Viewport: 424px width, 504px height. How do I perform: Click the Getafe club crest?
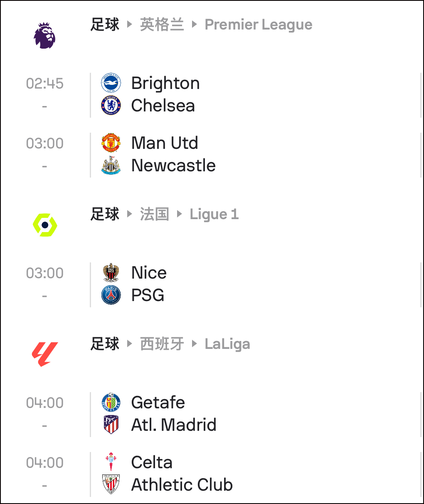111,402
